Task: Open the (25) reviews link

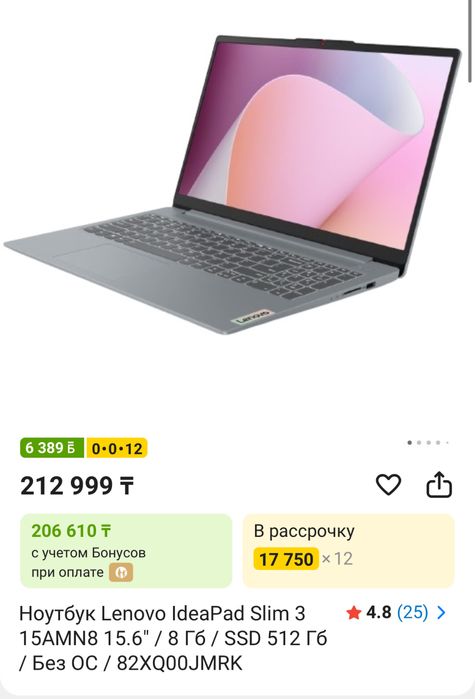Action: (412, 613)
